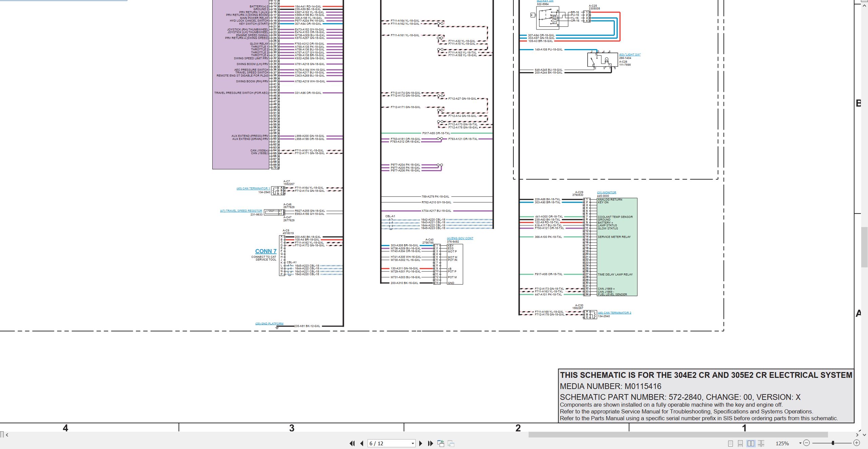Screen dimensions: 868x449
Task: Click the zoom slider handle
Action: [833, 443]
